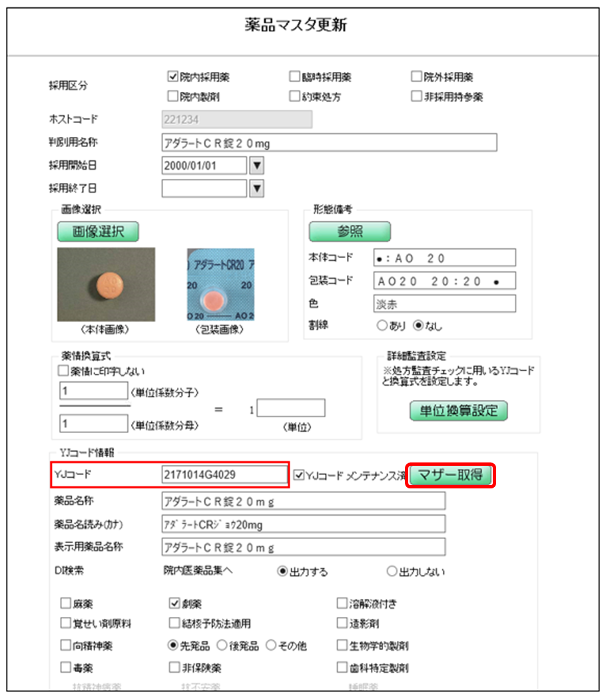The height and width of the screenshot is (700, 608).
Task: Select the 割線 あり radio button
Action: [x=382, y=326]
